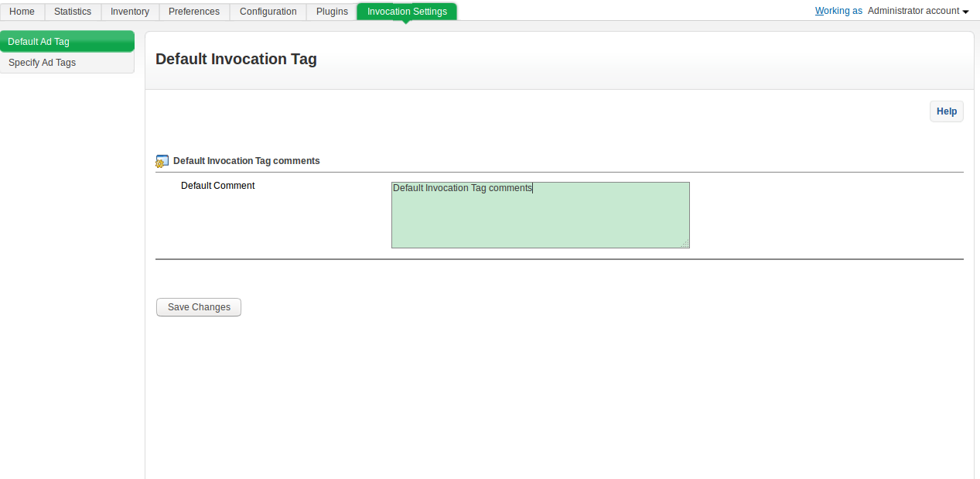Click the text area resize handle
This screenshot has height=479, width=980.
685,244
